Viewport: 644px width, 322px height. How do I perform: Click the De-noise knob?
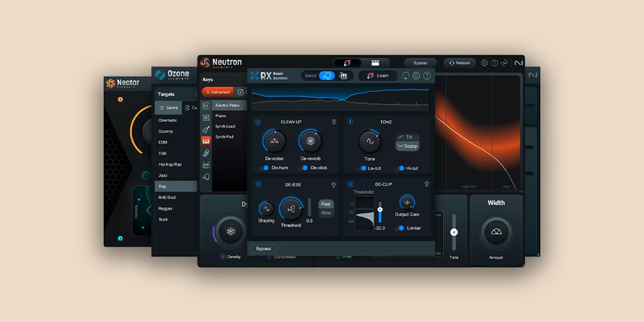click(x=274, y=141)
